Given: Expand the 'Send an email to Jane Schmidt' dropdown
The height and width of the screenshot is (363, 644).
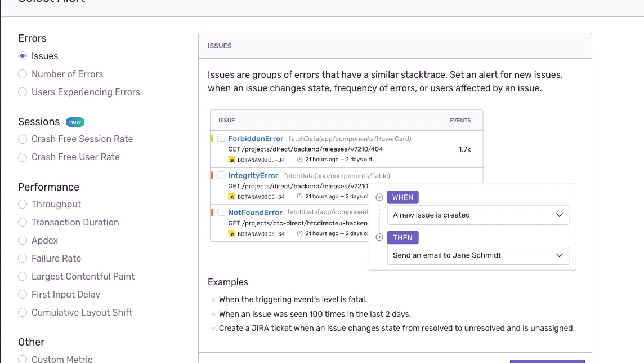Looking at the screenshot, I should pos(478,255).
